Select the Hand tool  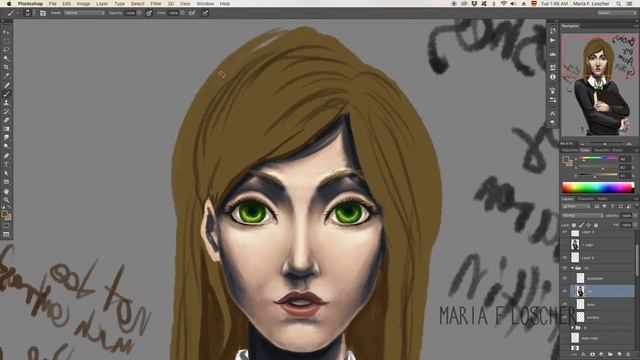click(x=6, y=191)
